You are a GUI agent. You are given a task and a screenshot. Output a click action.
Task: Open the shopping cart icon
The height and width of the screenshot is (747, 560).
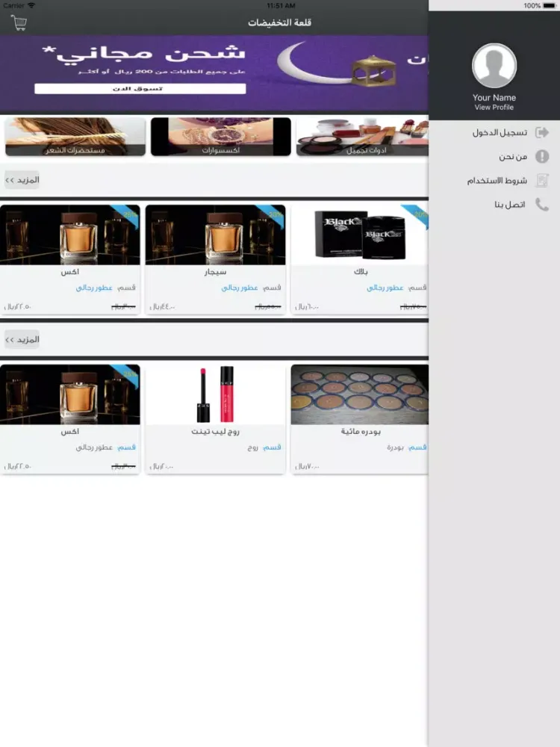click(x=19, y=22)
